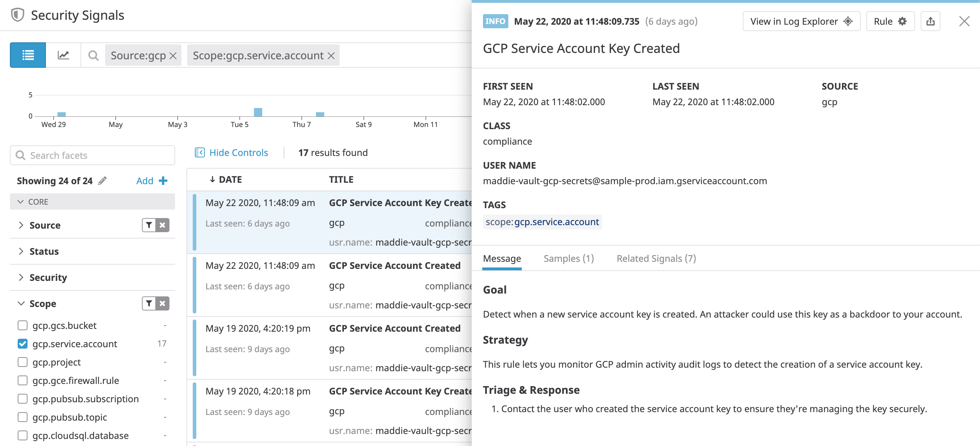Click the Search facets input field
The width and height of the screenshot is (980, 446).
92,155
